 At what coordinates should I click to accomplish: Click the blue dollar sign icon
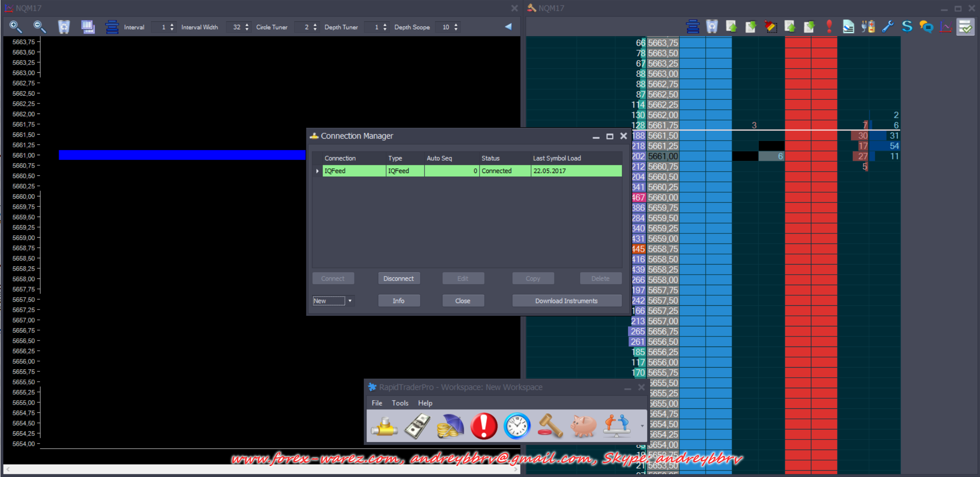[x=907, y=27]
